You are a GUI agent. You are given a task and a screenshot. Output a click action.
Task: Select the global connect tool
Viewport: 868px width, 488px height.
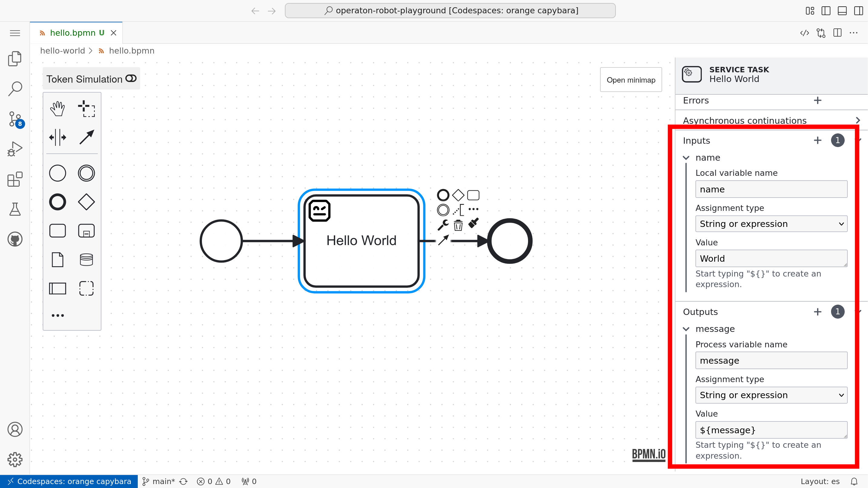coord(86,137)
